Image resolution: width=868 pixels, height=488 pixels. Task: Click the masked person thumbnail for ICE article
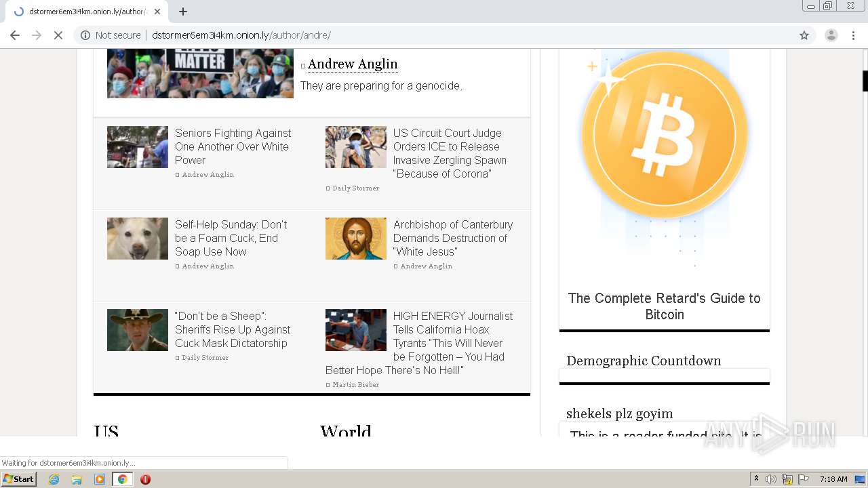pyautogui.click(x=356, y=147)
